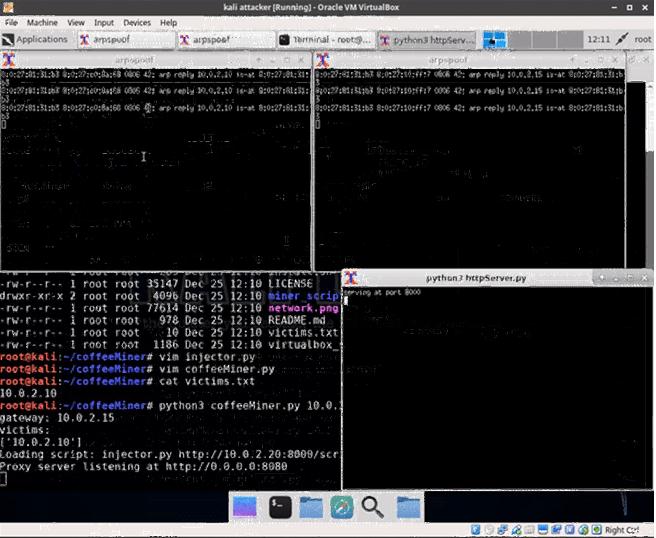Launch Terminal from the dock
The image size is (656, 538).
pyautogui.click(x=280, y=507)
